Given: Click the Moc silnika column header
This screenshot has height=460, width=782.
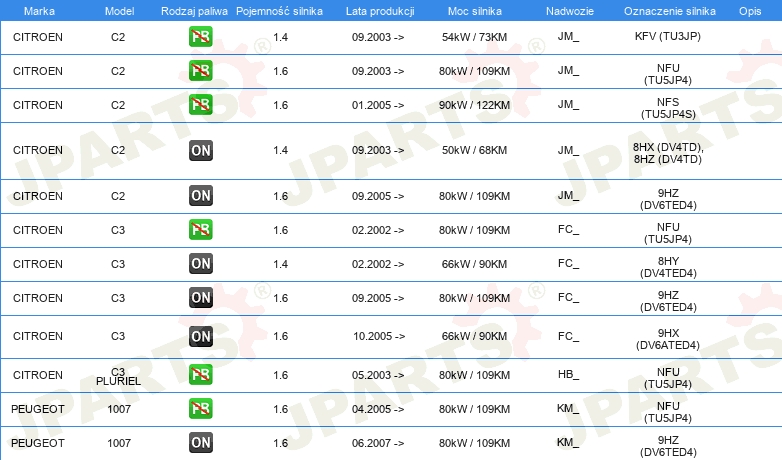Looking at the screenshot, I should (x=475, y=11).
